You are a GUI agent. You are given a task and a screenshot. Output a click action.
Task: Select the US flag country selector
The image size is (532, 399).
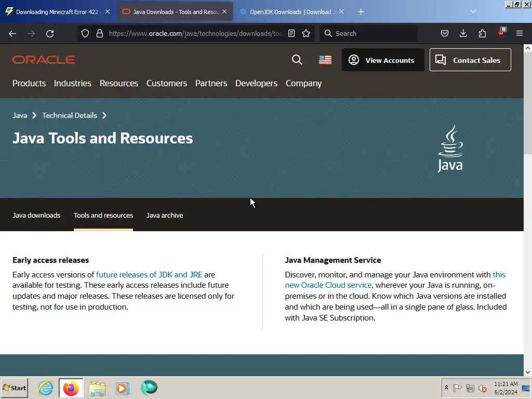pos(325,60)
